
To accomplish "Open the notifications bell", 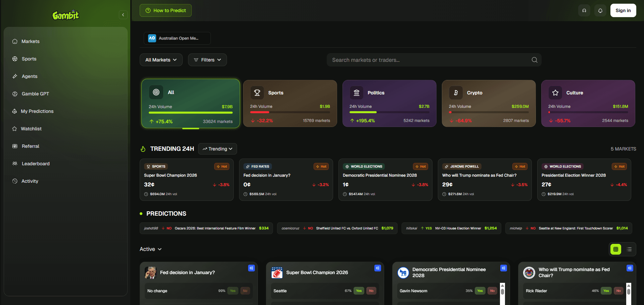I will [600, 10].
